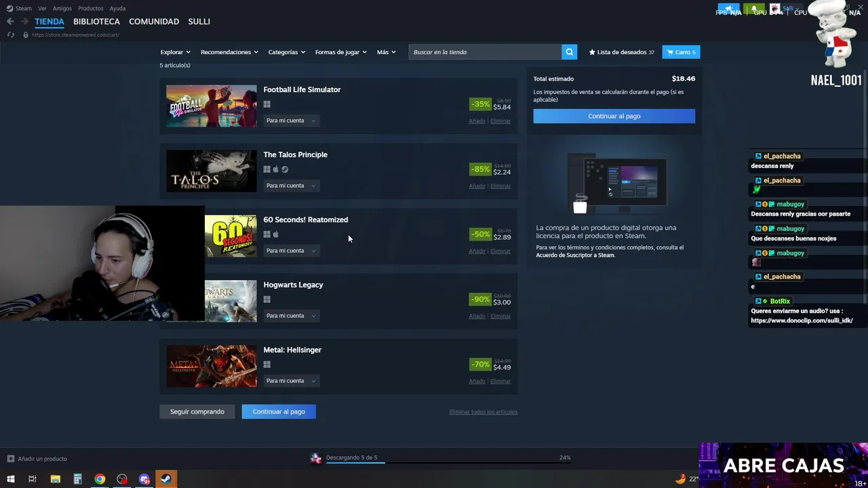This screenshot has width=868, height=488.
Task: Open Para mi cuenta dropdown for The Talos Principle
Action: point(291,186)
